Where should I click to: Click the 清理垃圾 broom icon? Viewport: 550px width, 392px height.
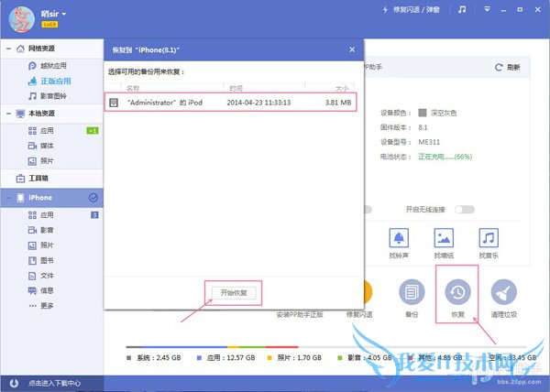(x=503, y=292)
